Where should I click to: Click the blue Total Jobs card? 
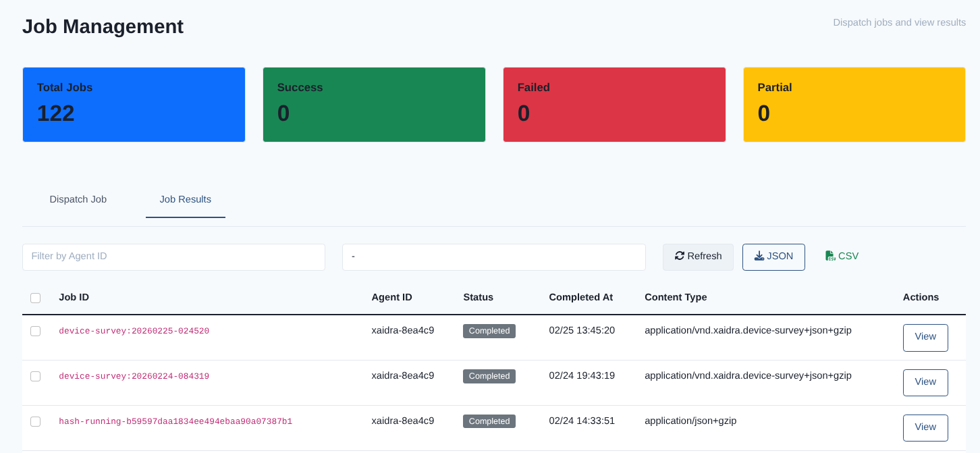pyautogui.click(x=134, y=105)
